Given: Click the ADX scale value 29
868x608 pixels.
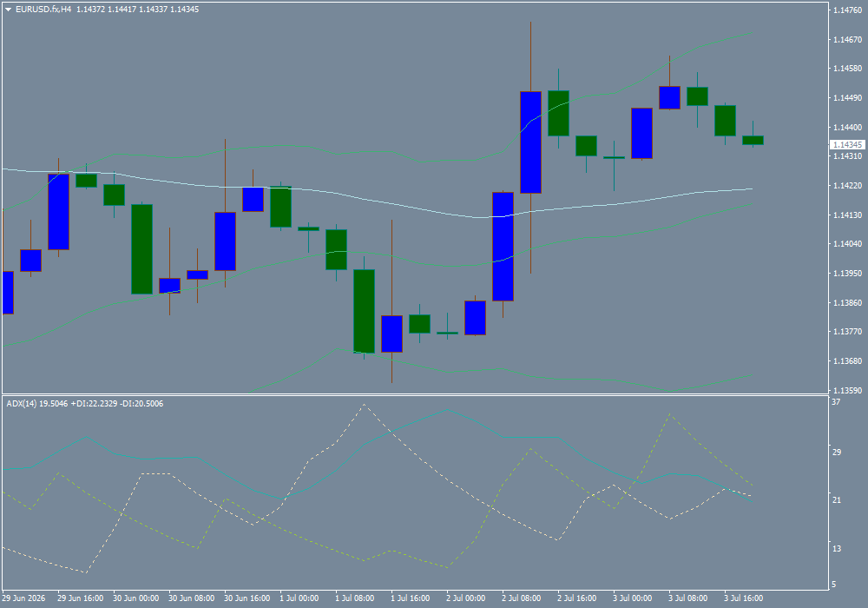Looking at the screenshot, I should [x=836, y=452].
